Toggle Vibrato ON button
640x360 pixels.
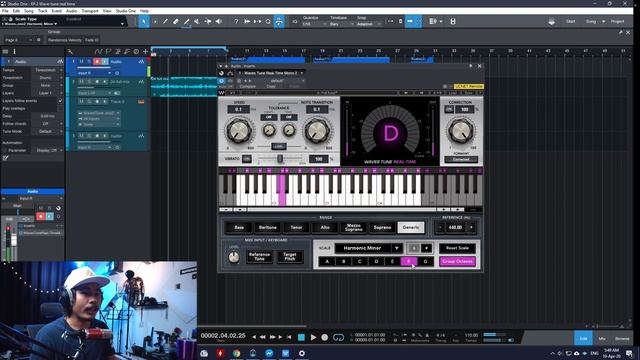(x=247, y=159)
